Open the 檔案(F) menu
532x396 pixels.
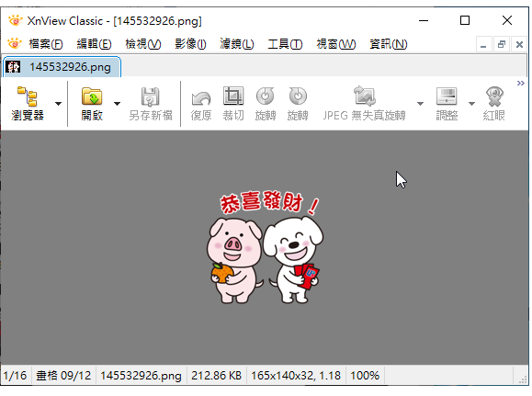[45, 44]
